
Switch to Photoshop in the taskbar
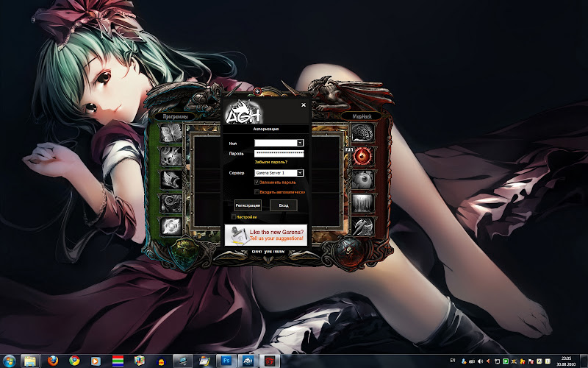[x=226, y=361]
